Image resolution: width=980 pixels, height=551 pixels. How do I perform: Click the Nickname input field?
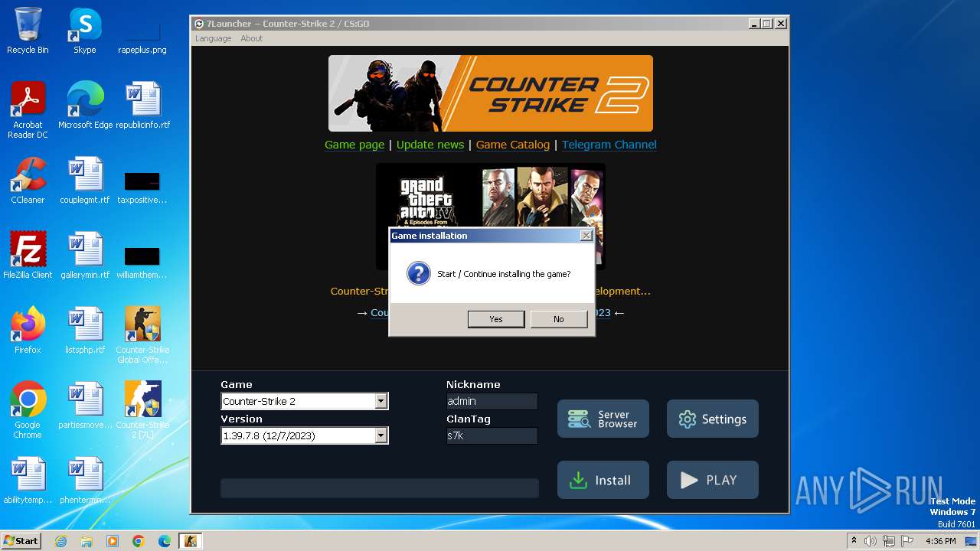tap(492, 401)
